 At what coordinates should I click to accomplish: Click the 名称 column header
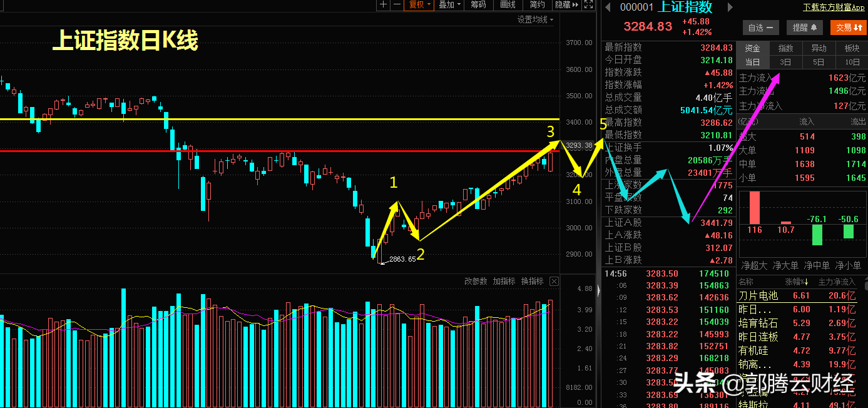(x=747, y=282)
